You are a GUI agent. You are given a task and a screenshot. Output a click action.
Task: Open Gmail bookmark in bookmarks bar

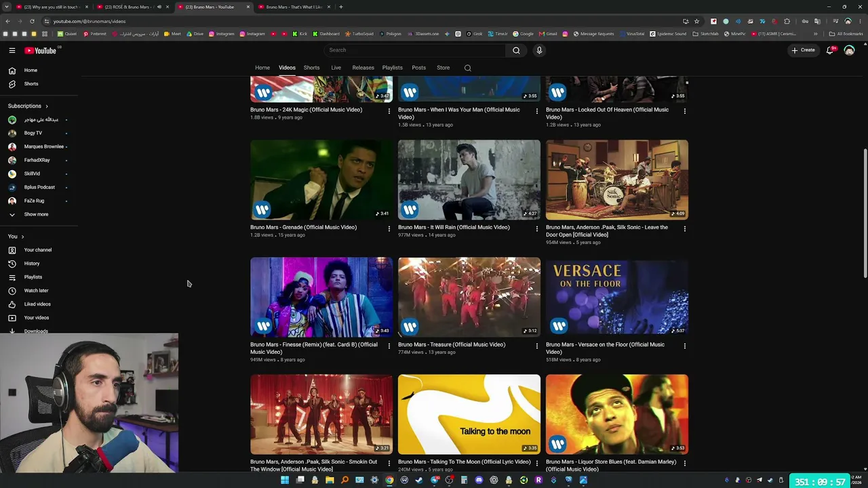548,34
